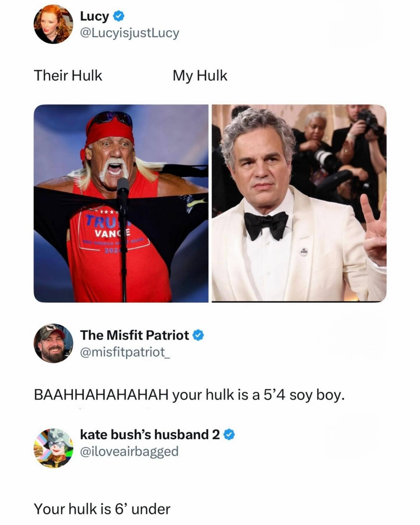Open the @LucyisjustLucy handle
The image size is (420, 525).
(x=129, y=33)
